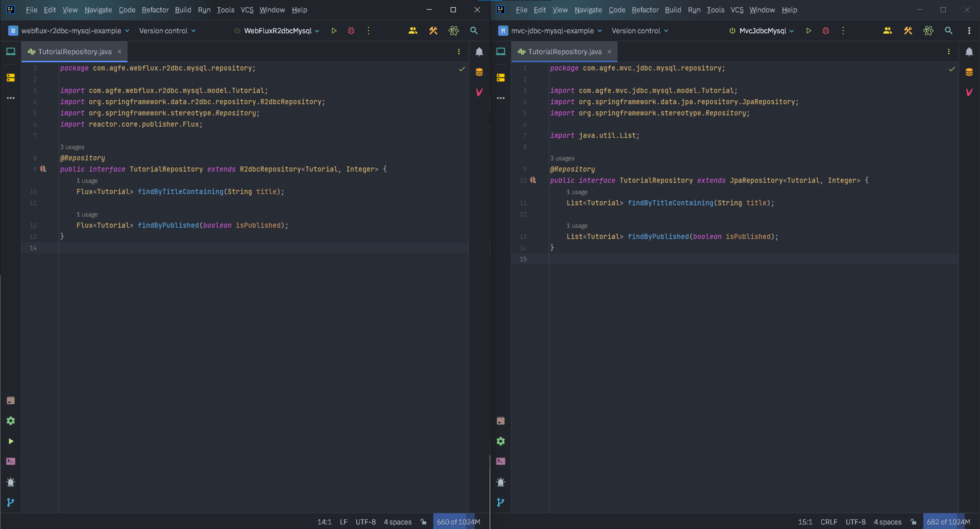Click the CRLF line separator in the status bar

tap(829, 522)
